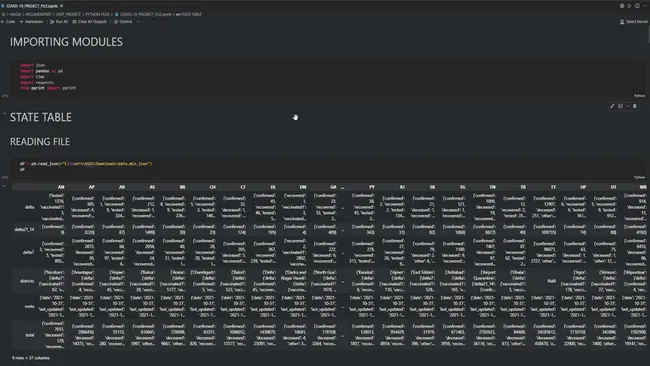The image size is (650, 366).
Task: Click STATE TABLE breadcrumb item
Action: (x=189, y=14)
